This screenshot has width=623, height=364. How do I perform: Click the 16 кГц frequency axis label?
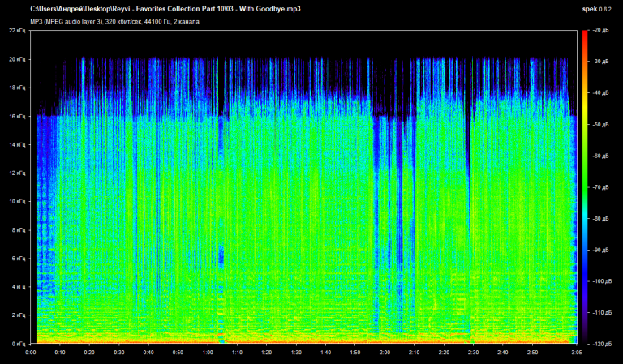pyautogui.click(x=18, y=116)
